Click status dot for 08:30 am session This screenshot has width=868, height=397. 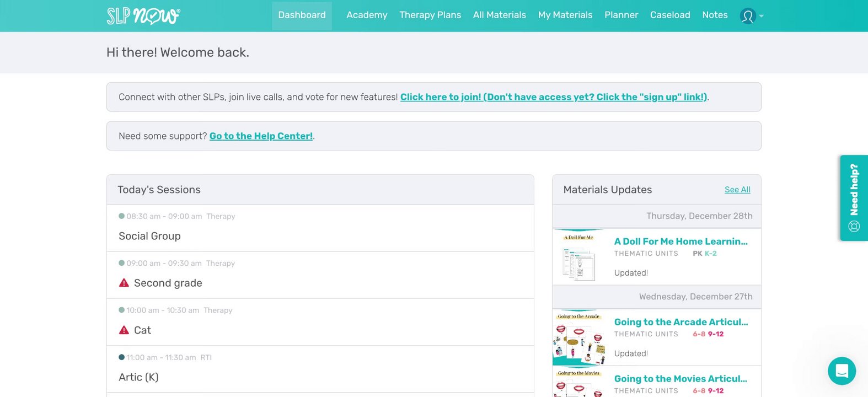[121, 216]
